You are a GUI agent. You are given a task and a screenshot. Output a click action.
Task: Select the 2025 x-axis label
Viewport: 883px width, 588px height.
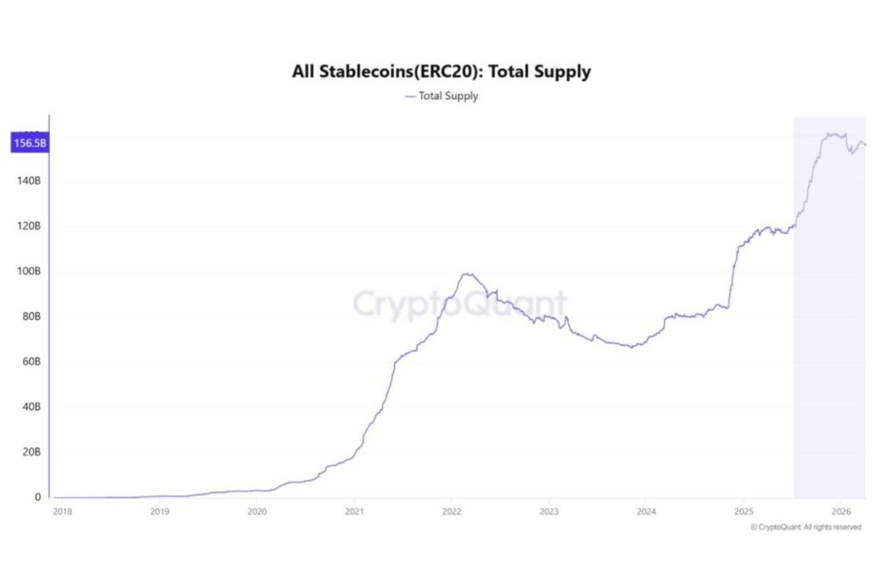744,511
